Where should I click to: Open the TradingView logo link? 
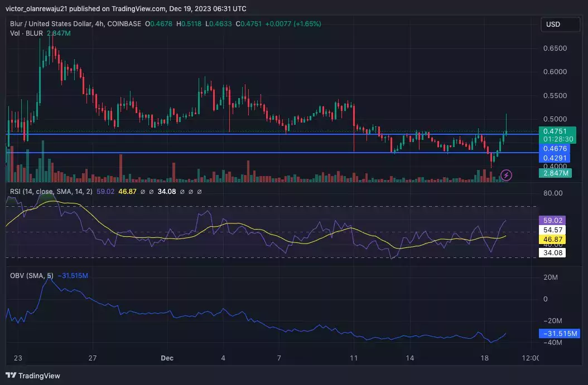[x=32, y=376]
